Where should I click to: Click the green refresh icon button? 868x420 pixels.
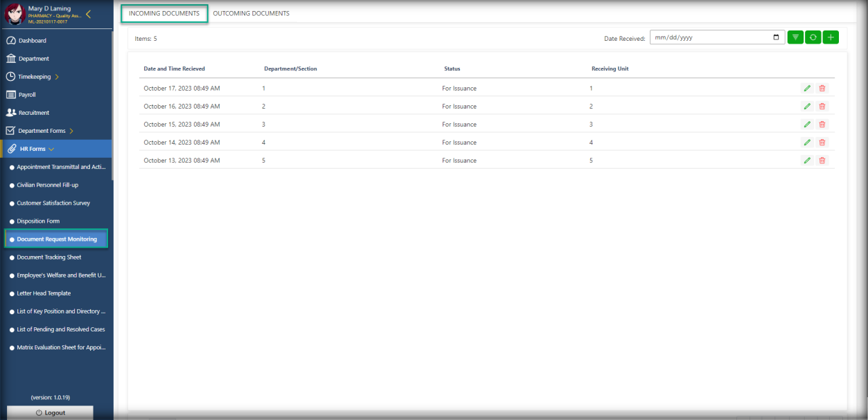813,37
